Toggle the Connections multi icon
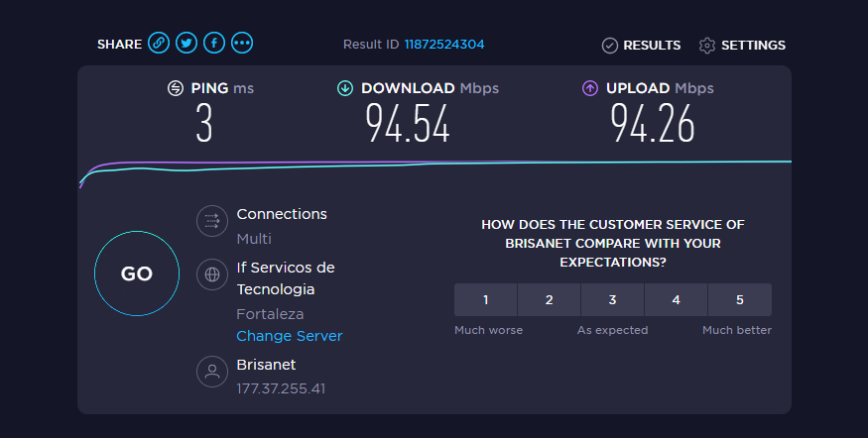Image resolution: width=868 pixels, height=438 pixels. [212, 221]
